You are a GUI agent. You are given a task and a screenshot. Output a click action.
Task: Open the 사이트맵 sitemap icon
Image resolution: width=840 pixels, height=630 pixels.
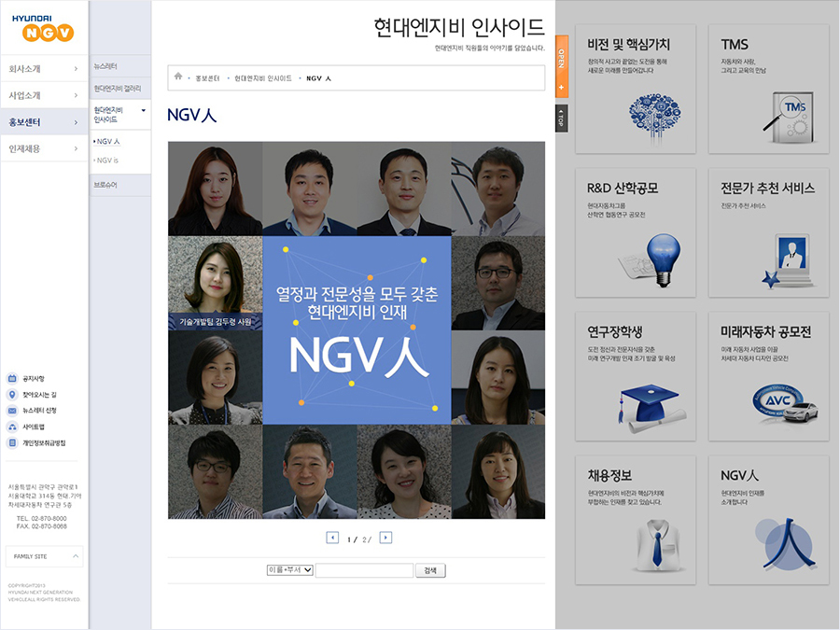[x=12, y=427]
